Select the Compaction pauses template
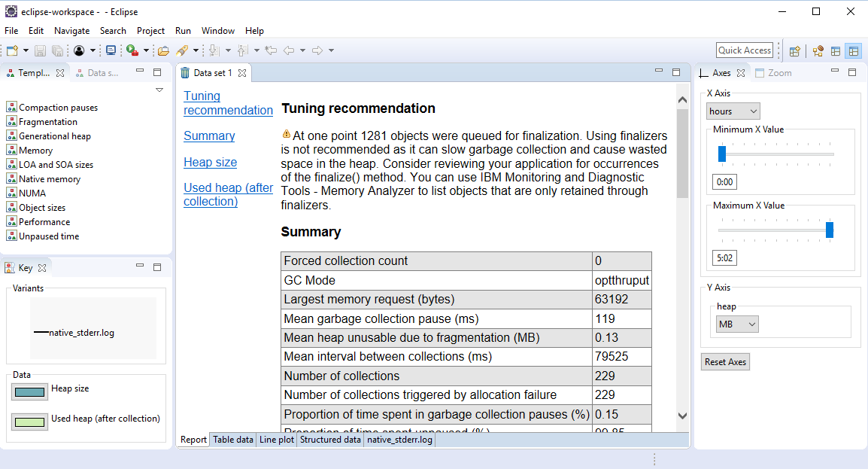The height and width of the screenshot is (469, 868). [x=52, y=108]
